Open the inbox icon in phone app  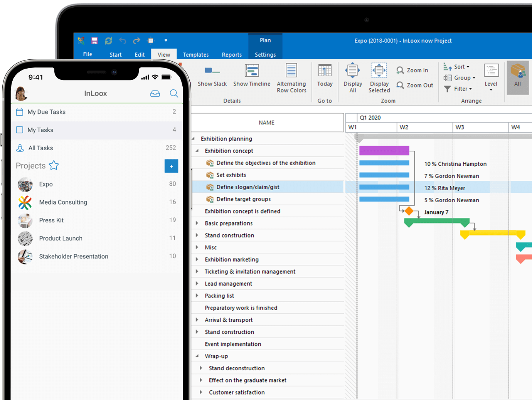coord(155,93)
